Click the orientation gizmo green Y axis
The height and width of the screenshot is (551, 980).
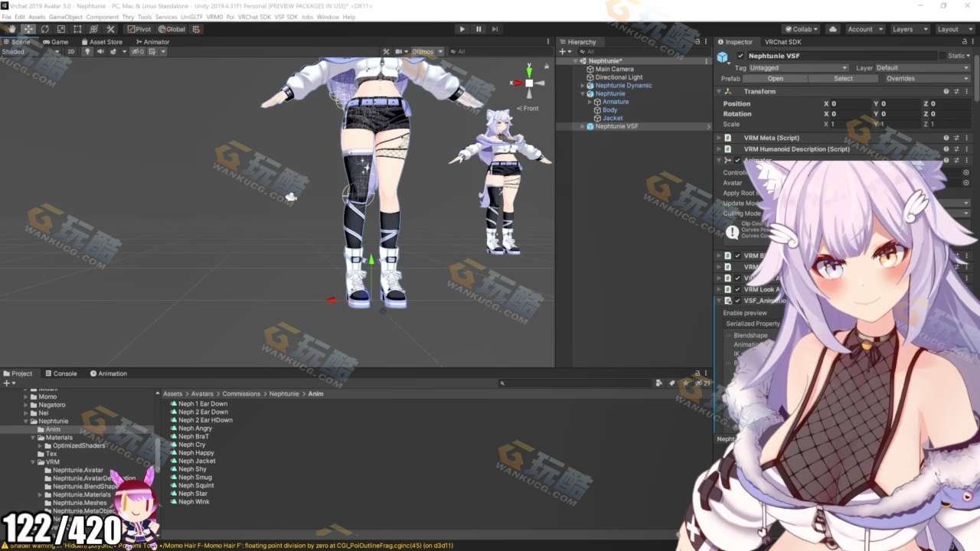pyautogui.click(x=529, y=70)
